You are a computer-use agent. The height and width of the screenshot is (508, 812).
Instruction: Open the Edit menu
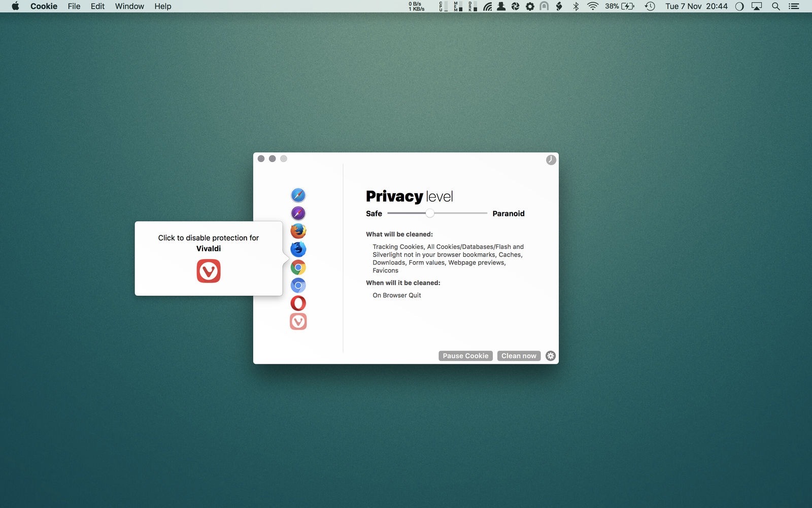(x=97, y=6)
